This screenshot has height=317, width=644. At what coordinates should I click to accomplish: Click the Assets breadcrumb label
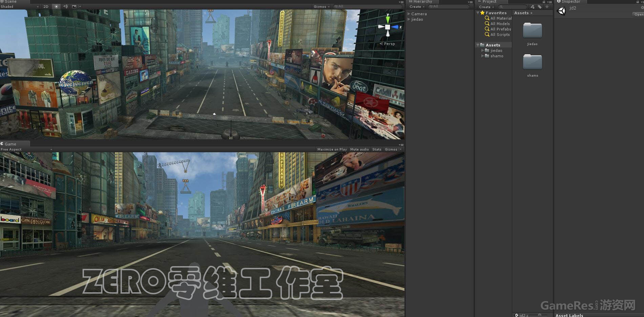(x=521, y=13)
